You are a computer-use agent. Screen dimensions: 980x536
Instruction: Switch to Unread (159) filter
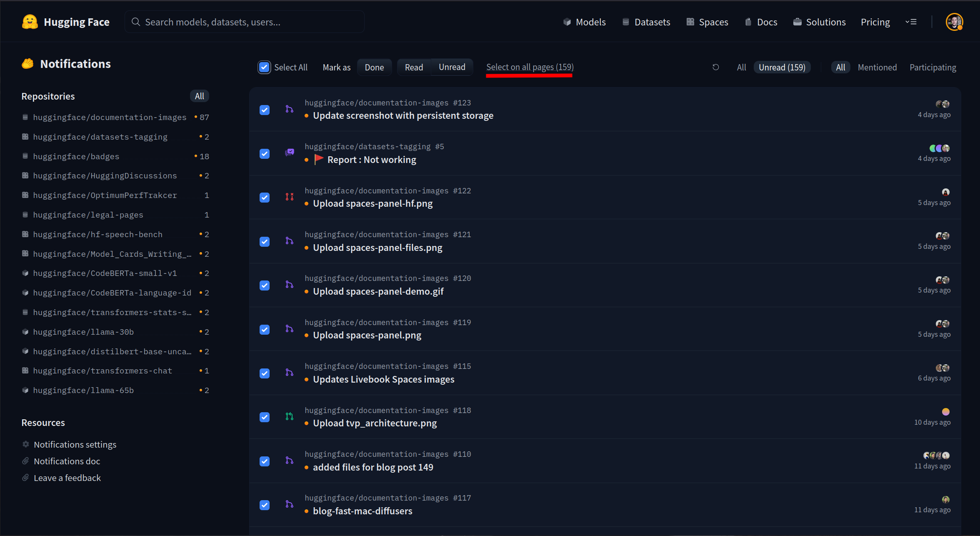point(782,67)
